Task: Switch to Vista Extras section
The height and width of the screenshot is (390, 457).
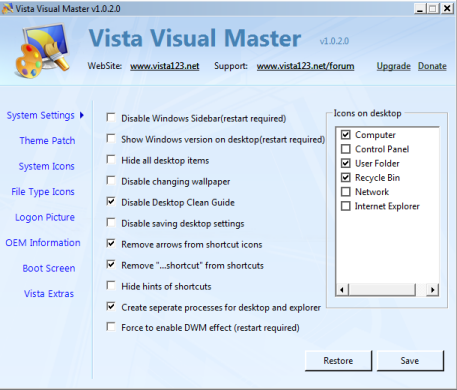Action: (49, 294)
